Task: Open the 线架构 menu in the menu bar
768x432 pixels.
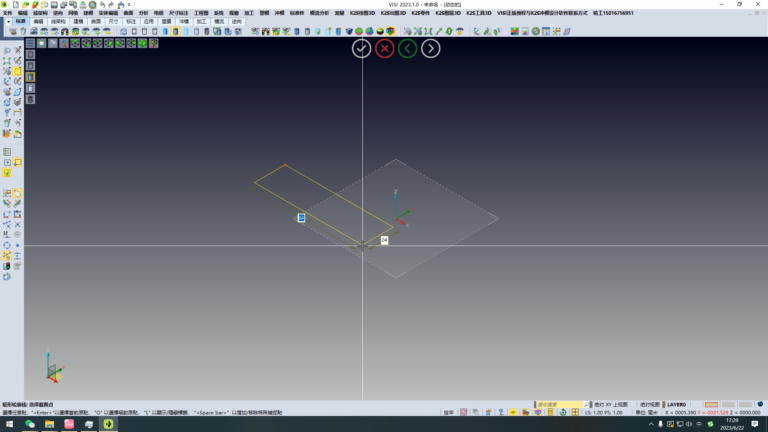Action: point(40,13)
